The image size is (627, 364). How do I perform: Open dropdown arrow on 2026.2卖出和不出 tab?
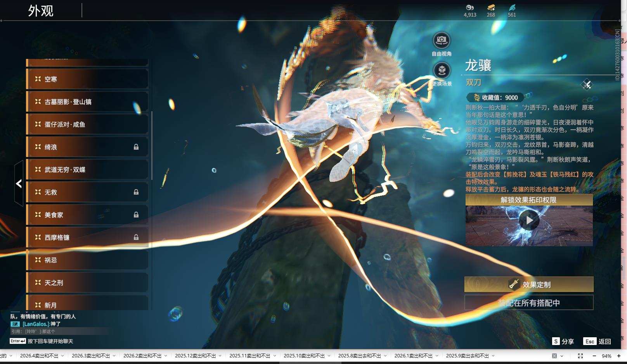tap(166, 356)
